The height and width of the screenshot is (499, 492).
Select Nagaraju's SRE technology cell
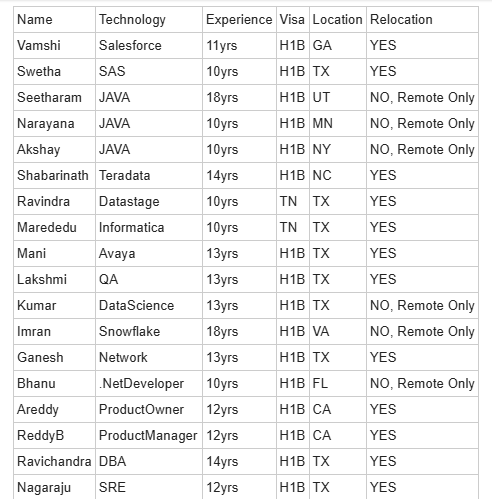coord(149,487)
